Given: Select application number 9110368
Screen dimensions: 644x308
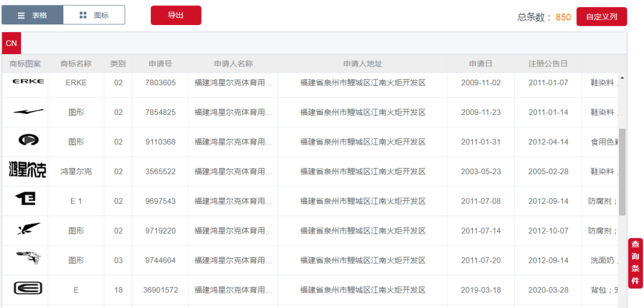Looking at the screenshot, I should [160, 142].
